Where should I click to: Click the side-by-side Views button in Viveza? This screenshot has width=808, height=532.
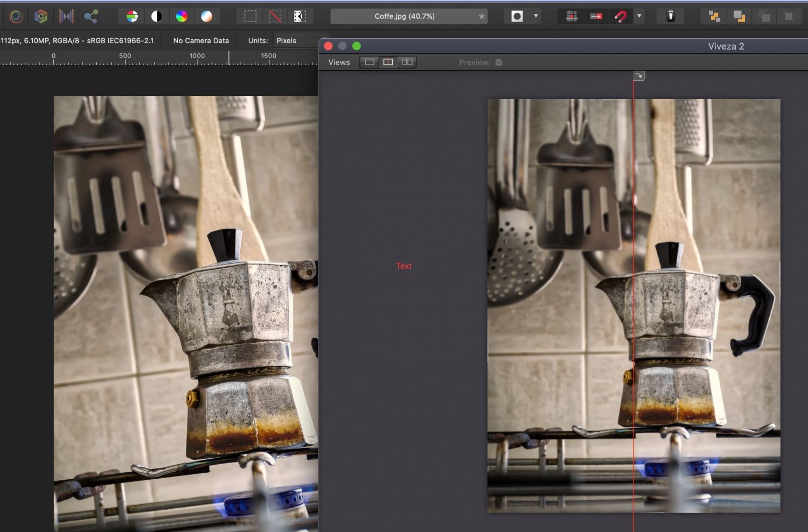tap(407, 61)
